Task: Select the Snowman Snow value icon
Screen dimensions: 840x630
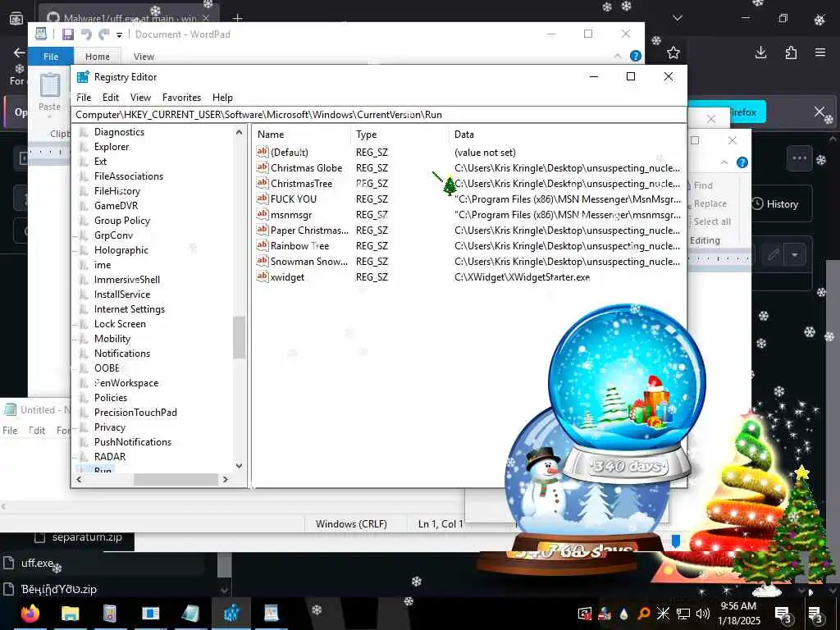Action: coord(262,261)
